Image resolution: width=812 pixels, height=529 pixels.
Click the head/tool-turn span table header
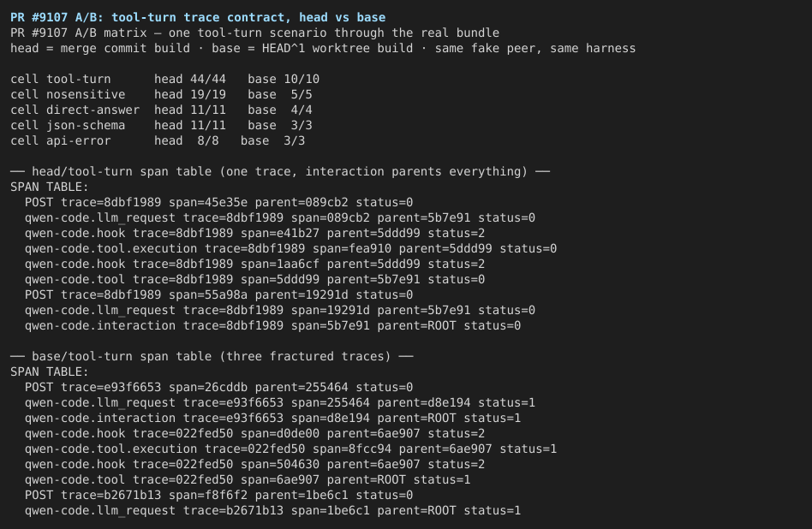click(x=280, y=172)
